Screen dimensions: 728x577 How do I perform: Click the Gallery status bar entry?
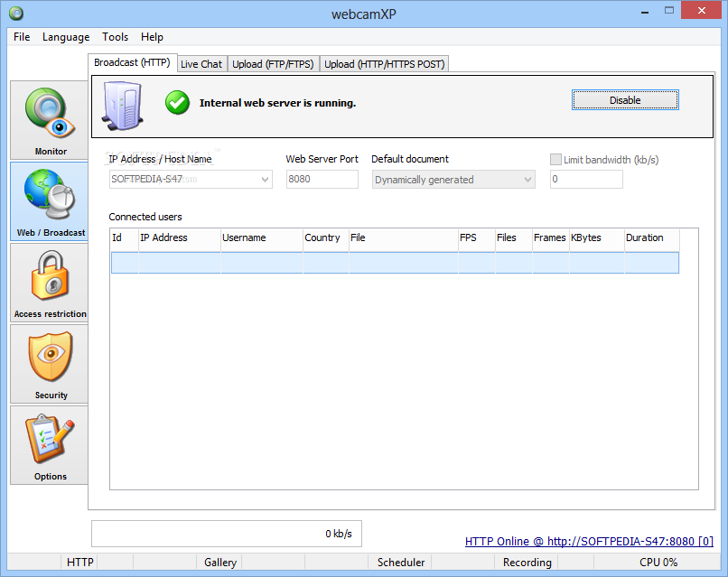pos(220,563)
